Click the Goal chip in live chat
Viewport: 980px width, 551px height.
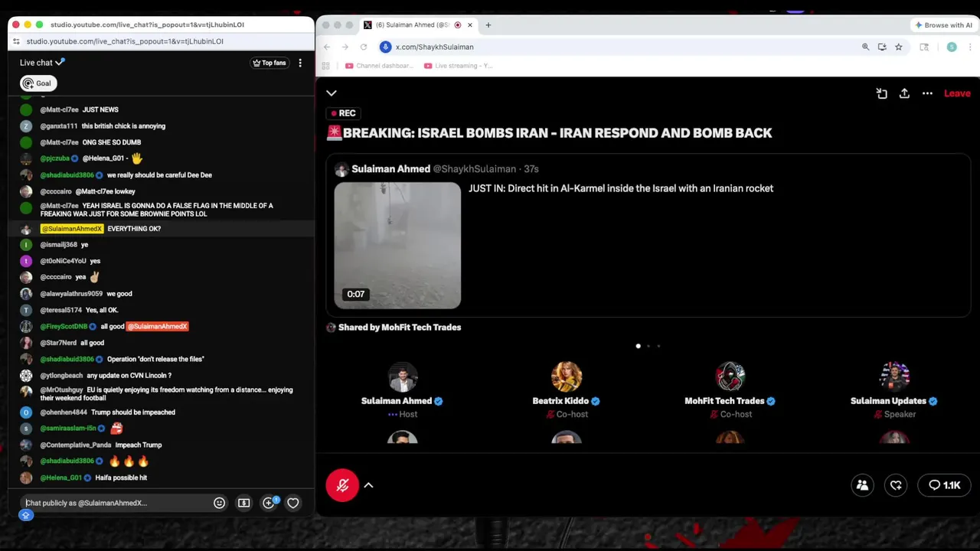(38, 83)
